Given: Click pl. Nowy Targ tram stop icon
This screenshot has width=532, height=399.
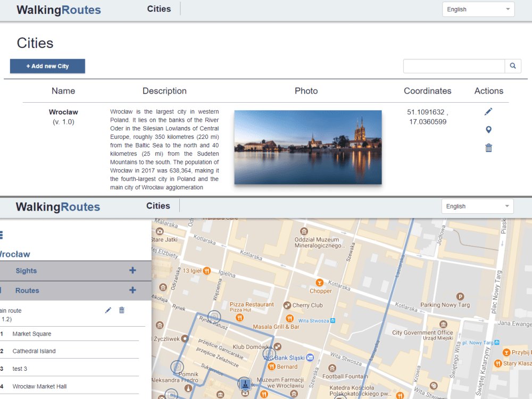Looking at the screenshot, I should coord(497,342).
